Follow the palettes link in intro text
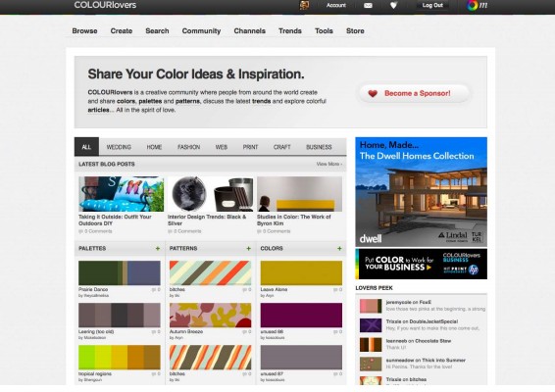The image size is (555, 392). click(x=150, y=101)
